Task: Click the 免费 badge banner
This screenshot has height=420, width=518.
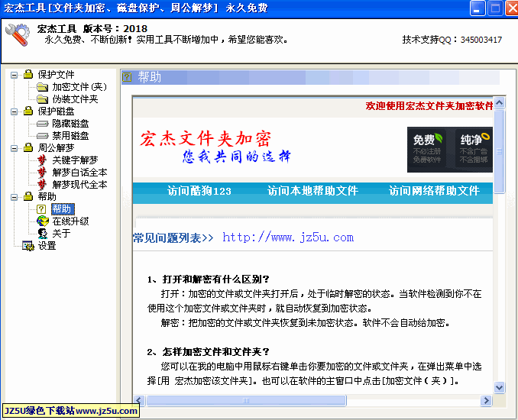Action: click(x=427, y=149)
